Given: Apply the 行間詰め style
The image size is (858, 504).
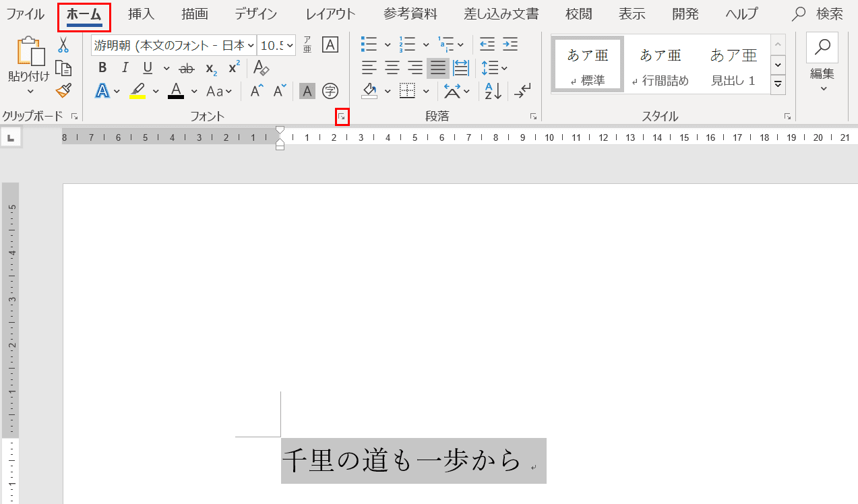Looking at the screenshot, I should tap(661, 65).
